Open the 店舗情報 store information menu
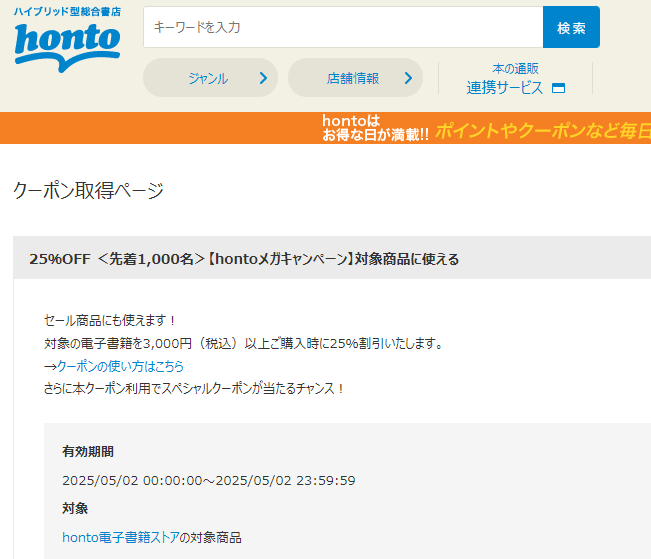Screen dimensions: 651x559 tap(355, 78)
